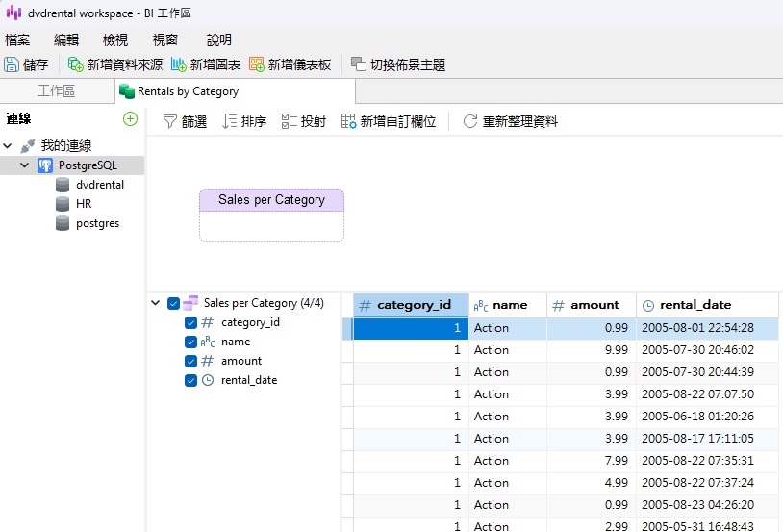Click the amount cell 4.99

point(592,483)
